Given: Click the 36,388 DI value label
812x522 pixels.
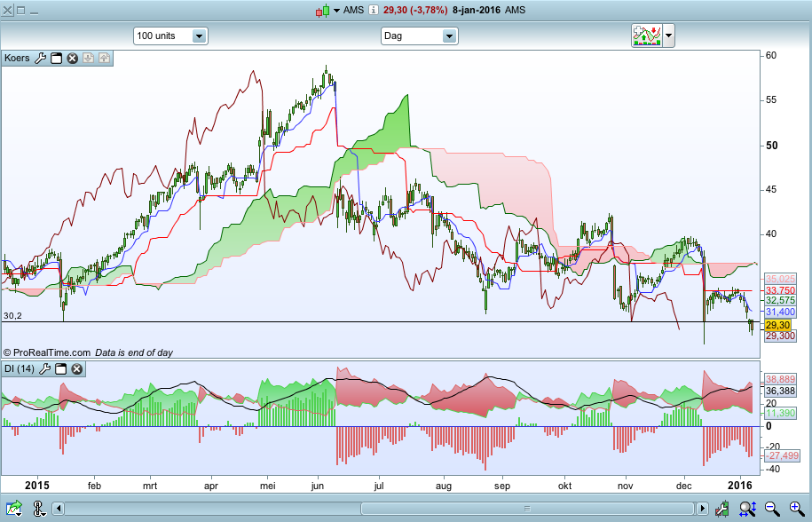Looking at the screenshot, I should [780, 391].
